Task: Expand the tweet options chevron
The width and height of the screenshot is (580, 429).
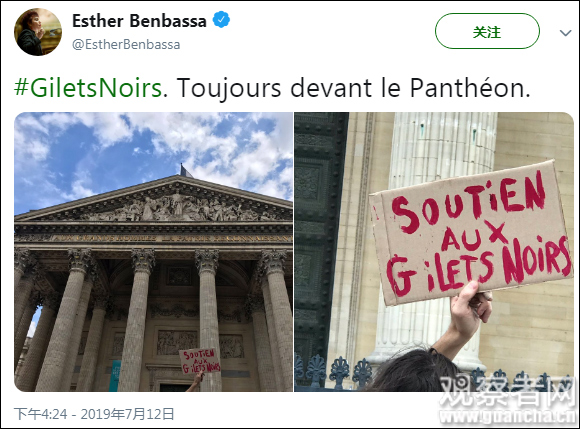Action: 566,33
